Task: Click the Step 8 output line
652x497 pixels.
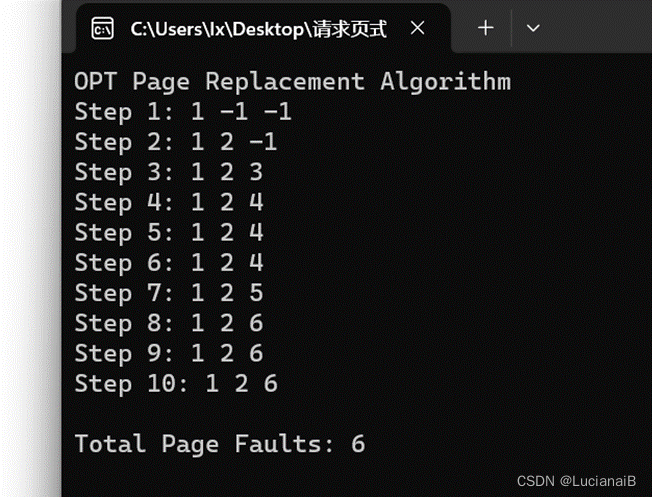Action: coord(169,324)
